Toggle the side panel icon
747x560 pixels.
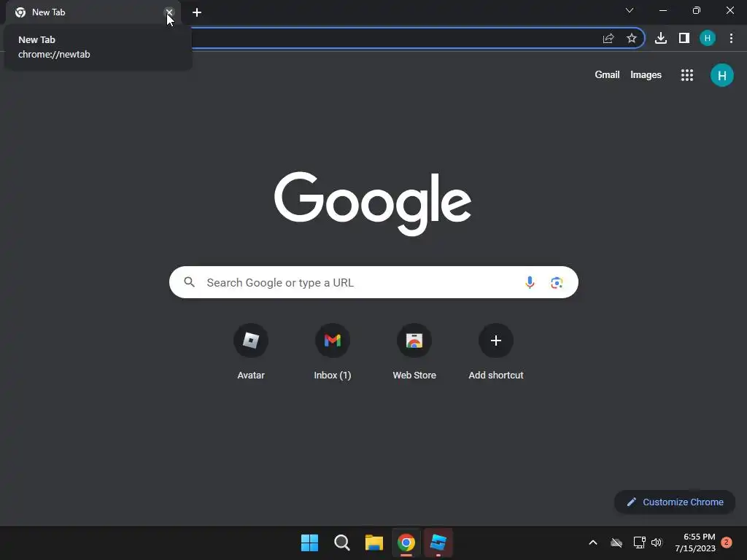(684, 38)
